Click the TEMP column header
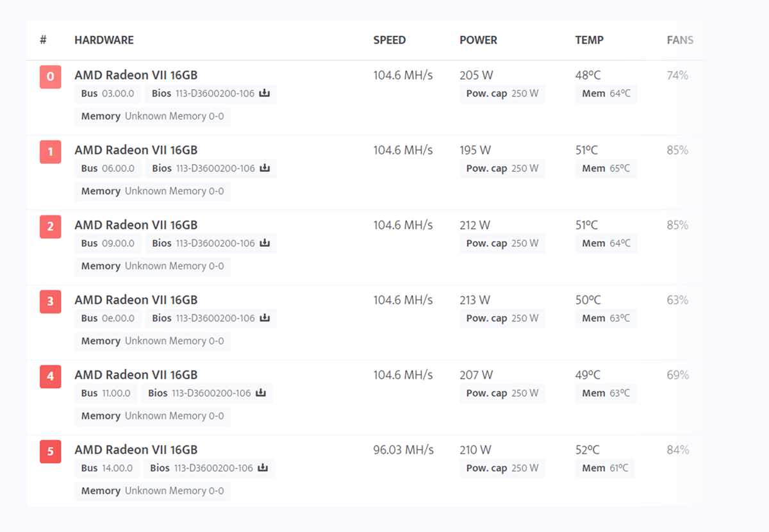The height and width of the screenshot is (532, 769). (x=590, y=40)
